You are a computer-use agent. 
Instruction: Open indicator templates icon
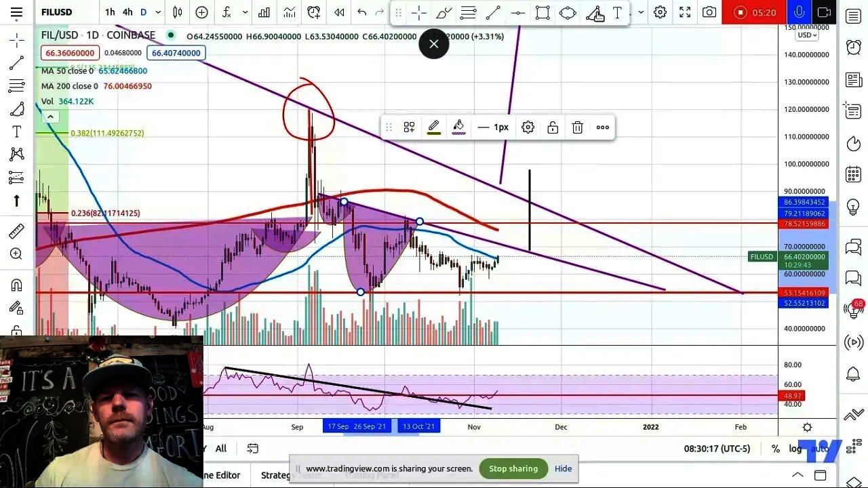click(290, 12)
